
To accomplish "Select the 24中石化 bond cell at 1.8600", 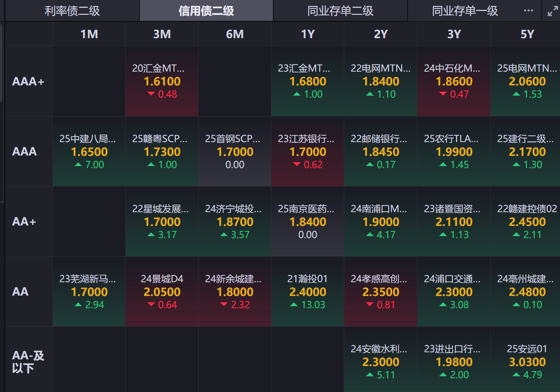I will click(454, 81).
